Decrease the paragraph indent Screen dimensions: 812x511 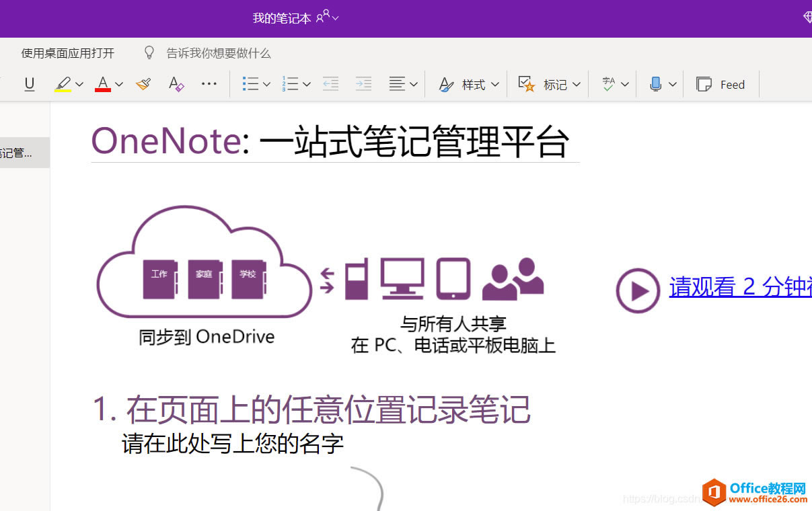point(330,84)
